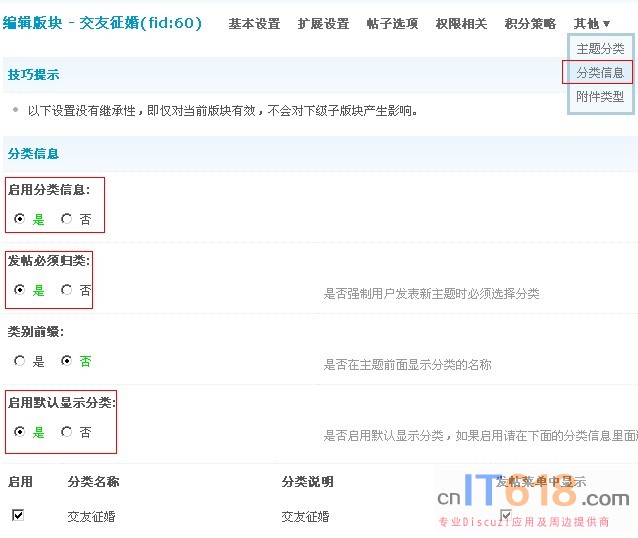
Task: Select 否 for 发帖必须归类
Action: [67, 290]
